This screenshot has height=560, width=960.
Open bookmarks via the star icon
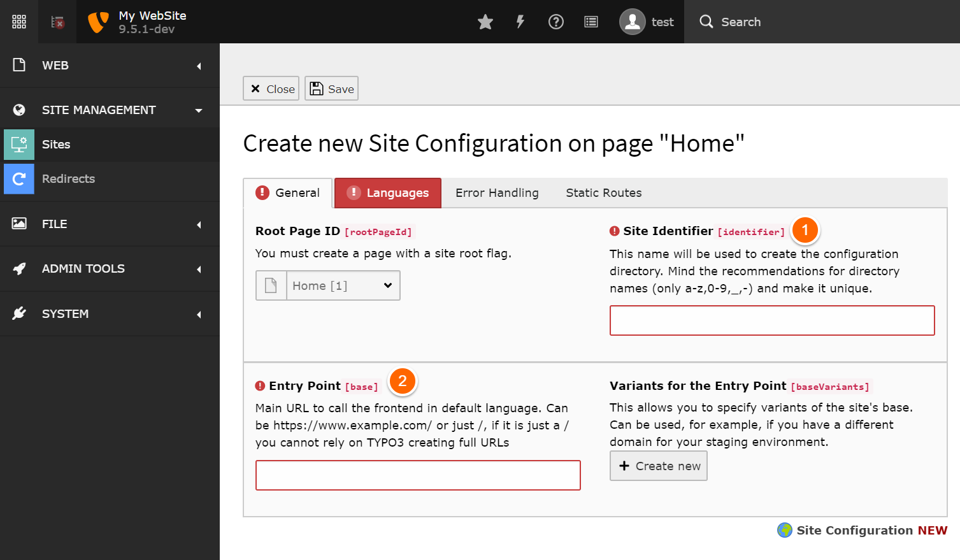pyautogui.click(x=485, y=21)
